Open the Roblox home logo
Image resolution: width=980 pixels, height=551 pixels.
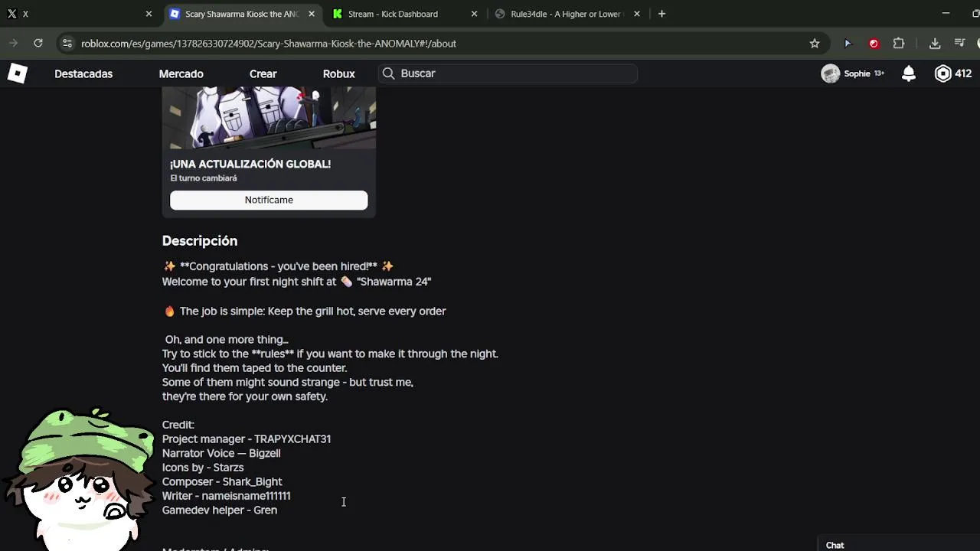pos(17,73)
